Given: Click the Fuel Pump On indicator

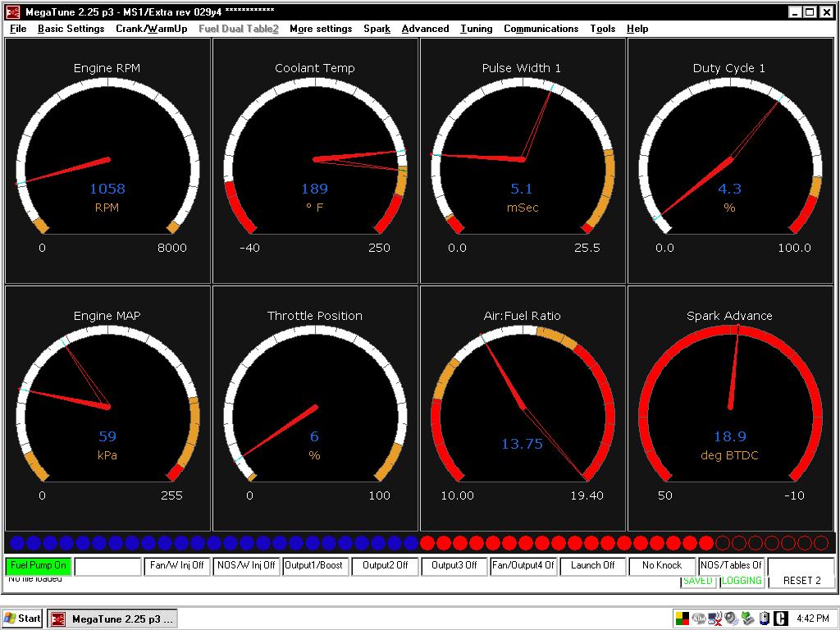Looking at the screenshot, I should pyautogui.click(x=39, y=566).
